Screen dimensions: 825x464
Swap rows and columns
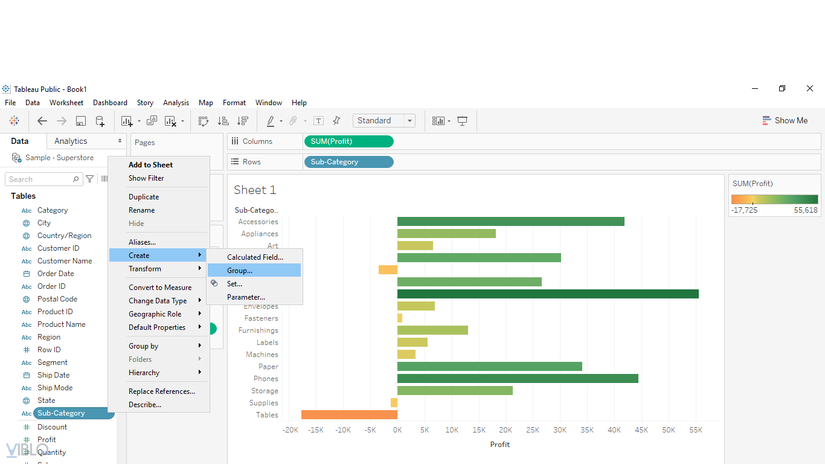point(203,121)
